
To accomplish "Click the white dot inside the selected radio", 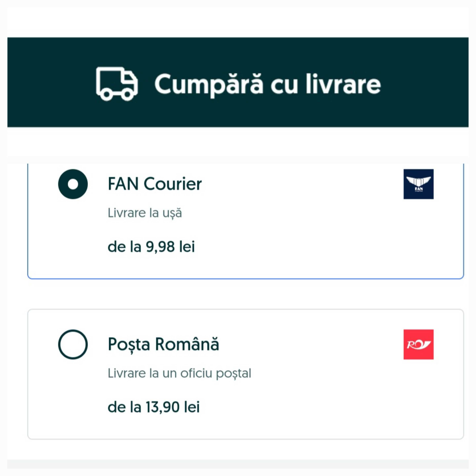I will click(73, 184).
